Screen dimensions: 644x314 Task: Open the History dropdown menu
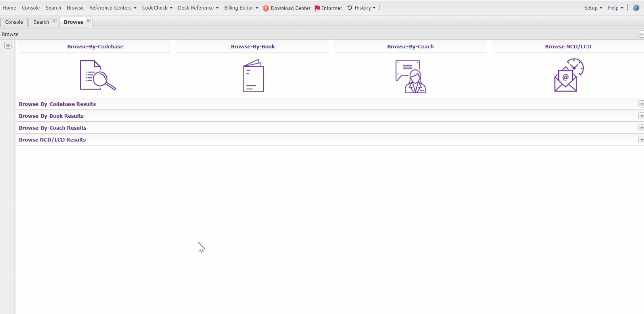[361, 8]
